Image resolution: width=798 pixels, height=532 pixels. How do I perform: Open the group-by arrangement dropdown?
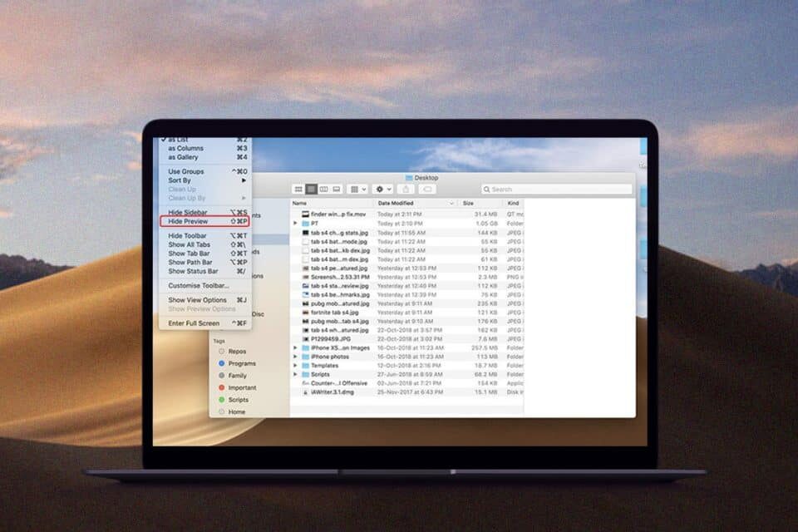coord(357,190)
